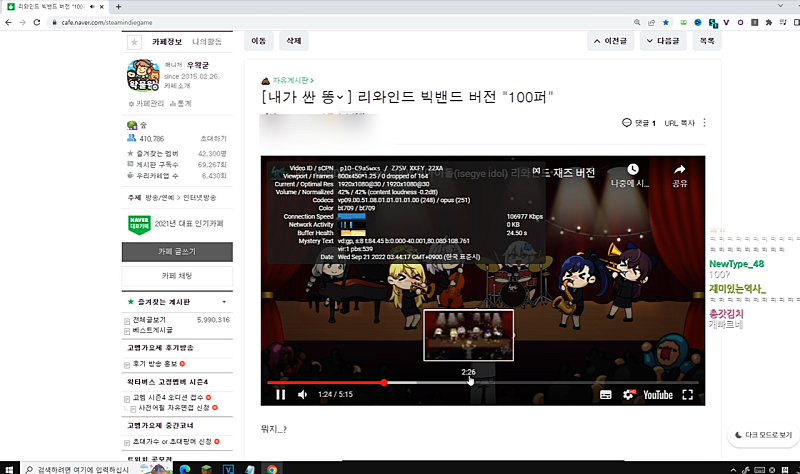Open the Windows Start menu

point(9,469)
